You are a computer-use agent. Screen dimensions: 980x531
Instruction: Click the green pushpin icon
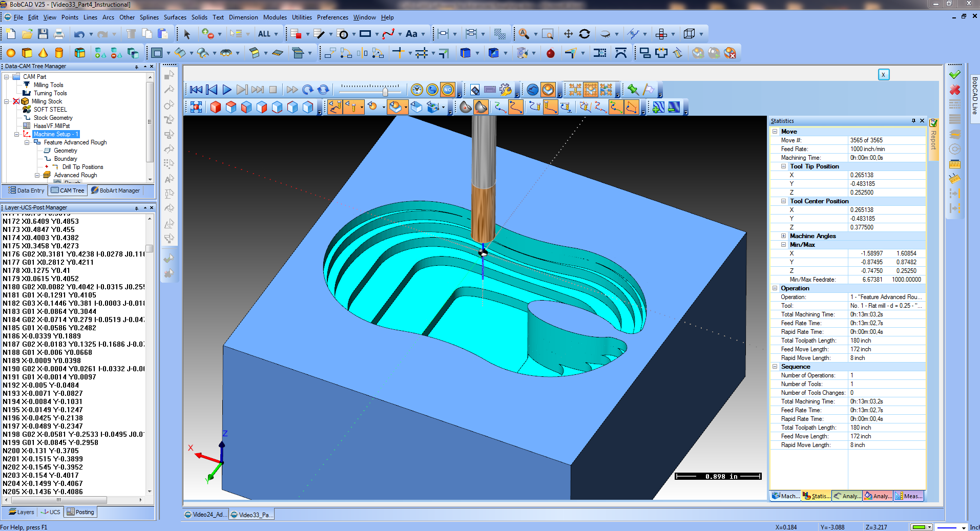[633, 90]
